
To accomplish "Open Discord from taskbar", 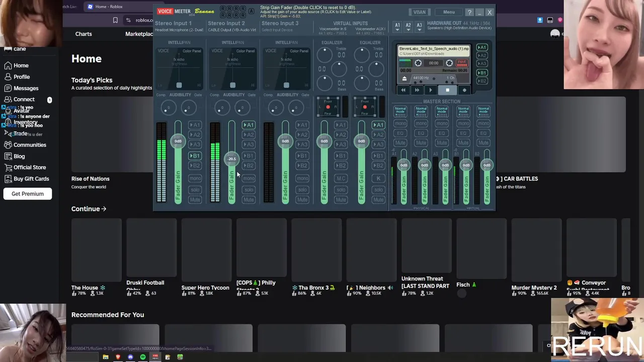I will click(x=130, y=357).
